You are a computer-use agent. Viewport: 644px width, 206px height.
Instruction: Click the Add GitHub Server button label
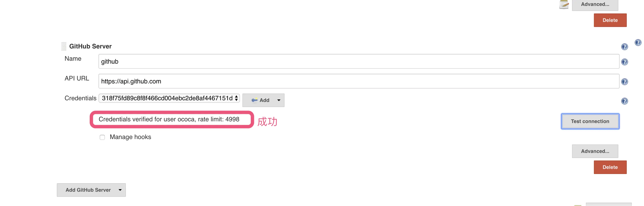point(88,190)
